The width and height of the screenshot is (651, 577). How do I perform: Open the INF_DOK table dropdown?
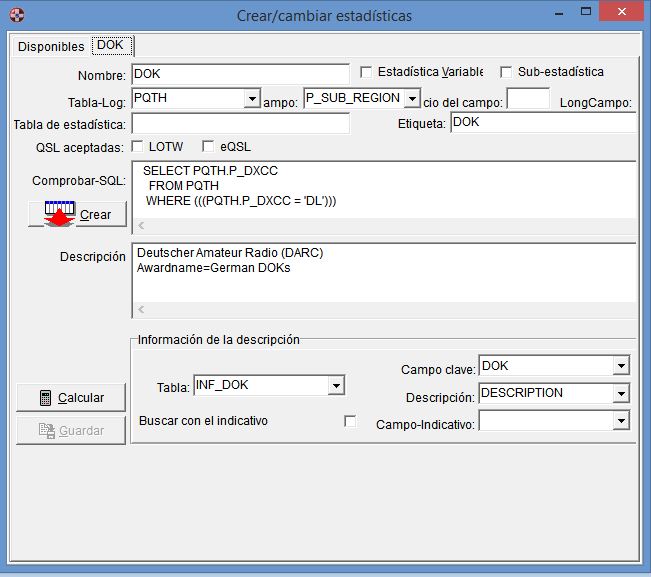(x=336, y=385)
